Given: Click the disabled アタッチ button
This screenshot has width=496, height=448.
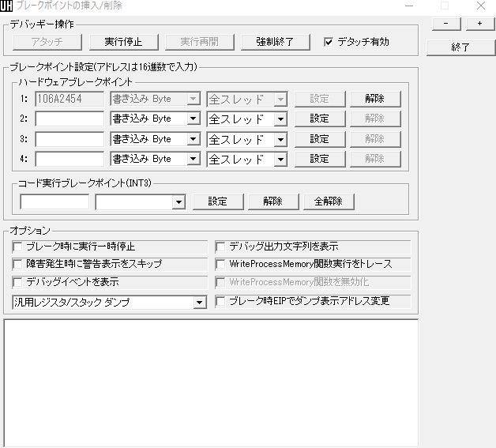Looking at the screenshot, I should 47,42.
